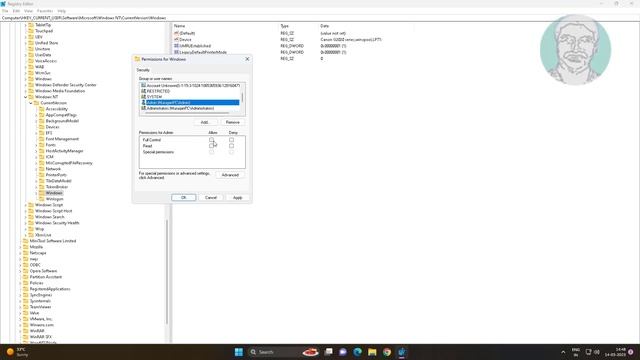The height and width of the screenshot is (360, 640).
Task: Click the Network folder icon in tree
Action: point(42,169)
